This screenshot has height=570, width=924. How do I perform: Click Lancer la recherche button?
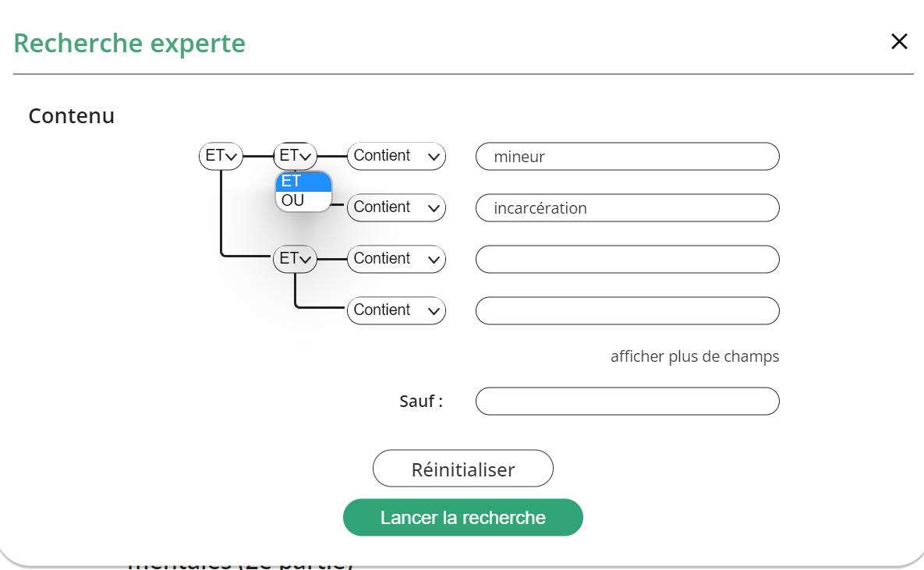[x=463, y=518]
